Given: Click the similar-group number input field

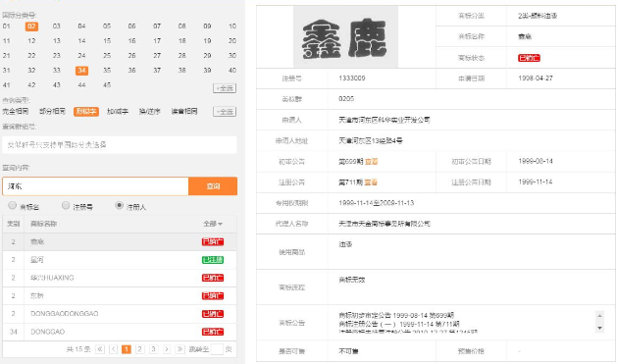Looking at the screenshot, I should tap(120, 145).
